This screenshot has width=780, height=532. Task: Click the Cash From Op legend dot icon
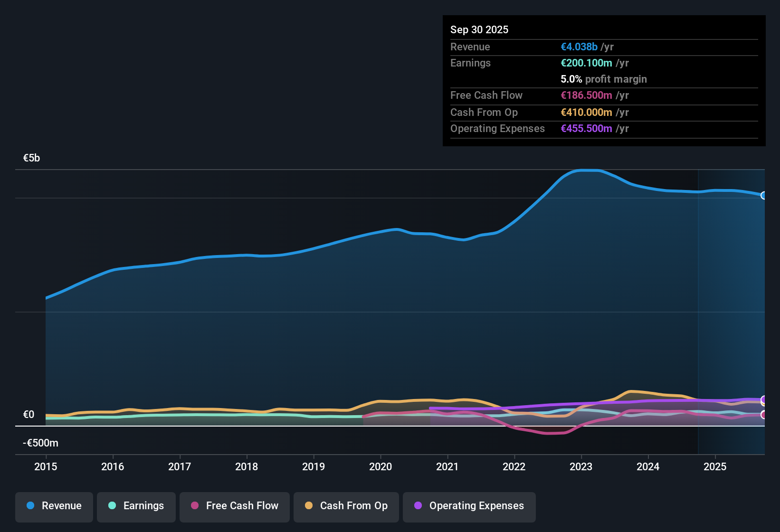[309, 506]
